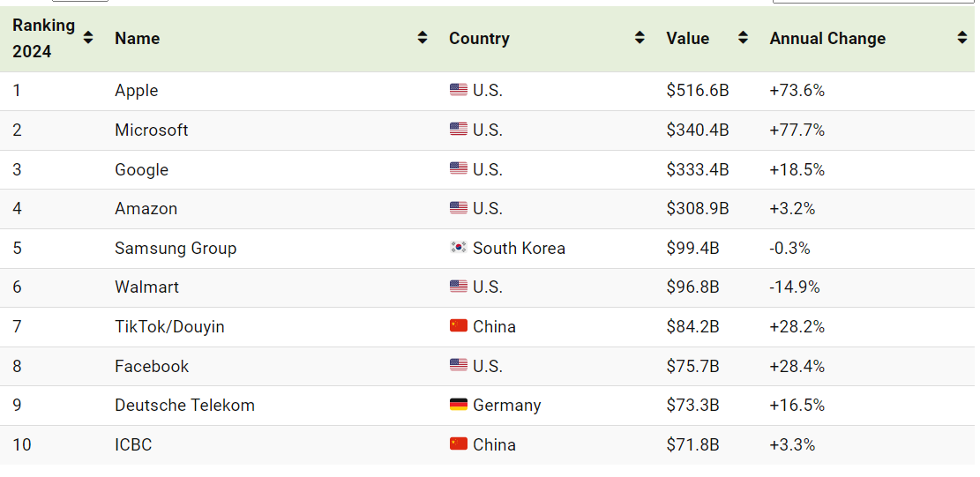
Task: Select Walmart's -14.9% annual change
Action: (795, 287)
